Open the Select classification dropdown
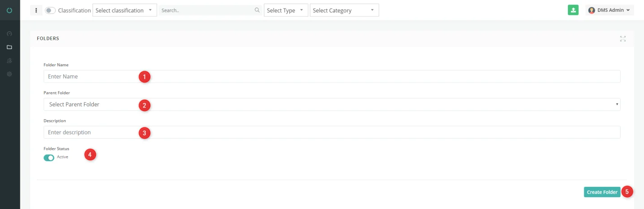Viewport: 644px width, 209px height. pos(125,10)
